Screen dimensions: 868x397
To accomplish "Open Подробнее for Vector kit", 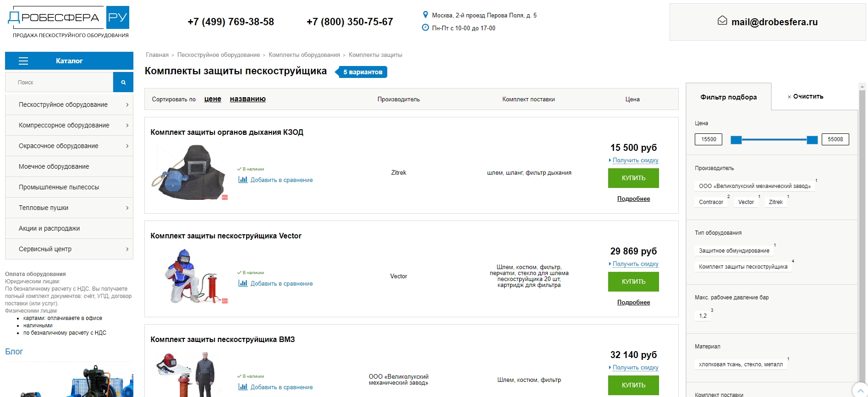I will click(633, 302).
